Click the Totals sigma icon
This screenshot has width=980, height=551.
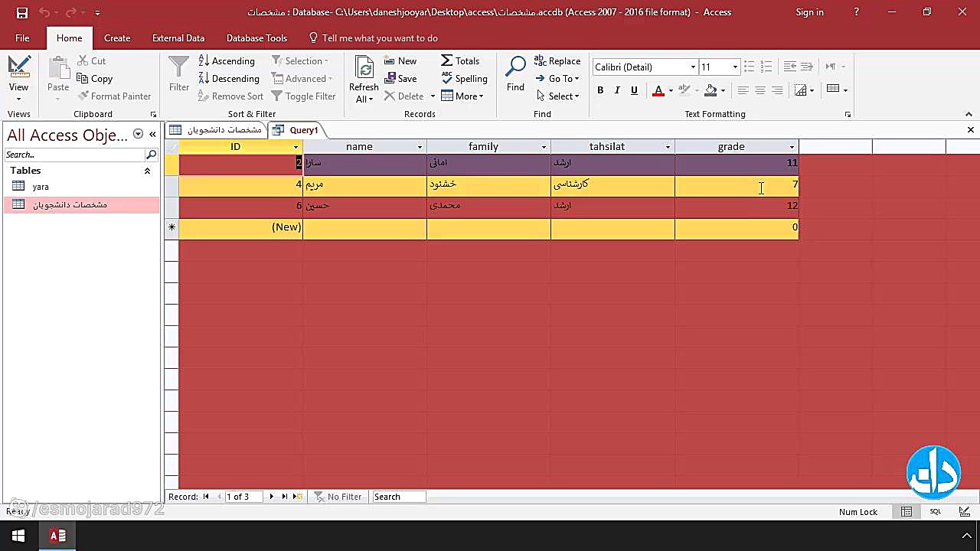pyautogui.click(x=447, y=61)
